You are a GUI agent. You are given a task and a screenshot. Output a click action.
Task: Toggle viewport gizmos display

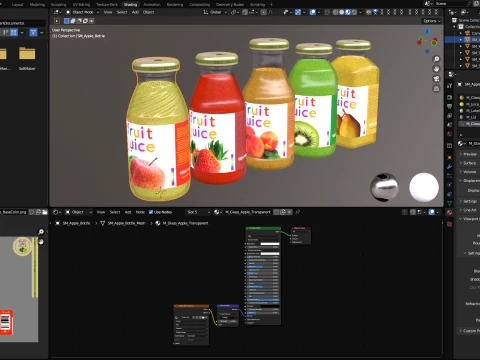click(x=298, y=12)
